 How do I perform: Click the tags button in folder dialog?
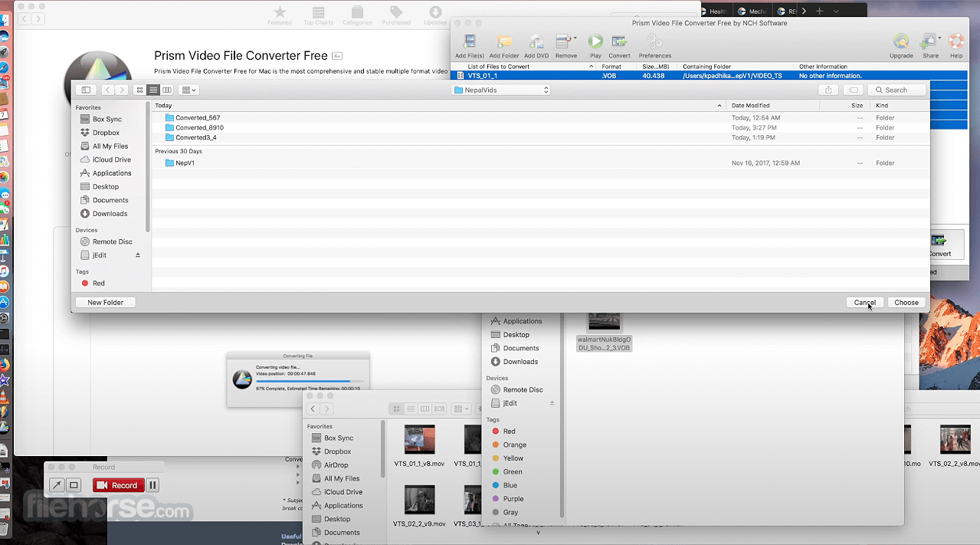[853, 90]
